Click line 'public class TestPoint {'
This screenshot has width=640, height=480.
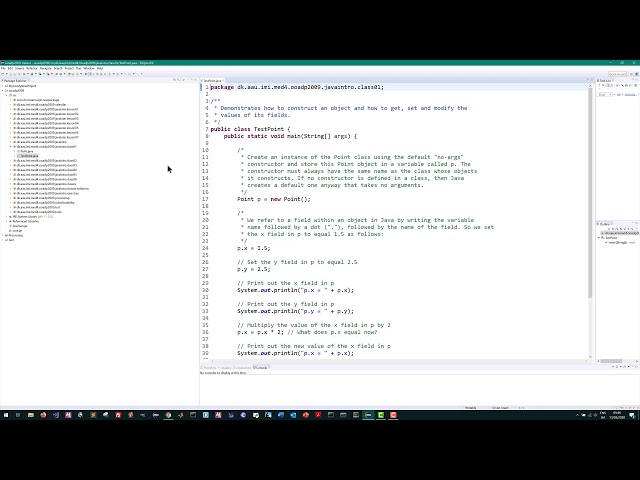coord(250,129)
